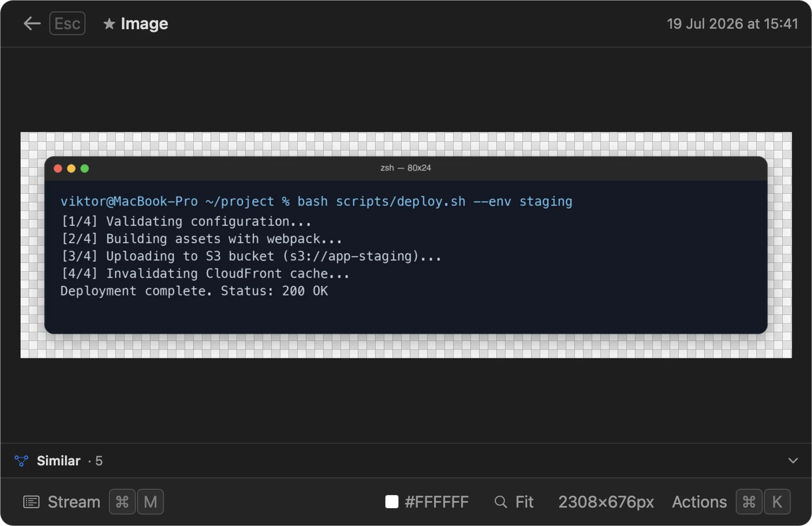Screen dimensions: 812x526
Task: Click the Similar graph icon
Action: click(21, 461)
